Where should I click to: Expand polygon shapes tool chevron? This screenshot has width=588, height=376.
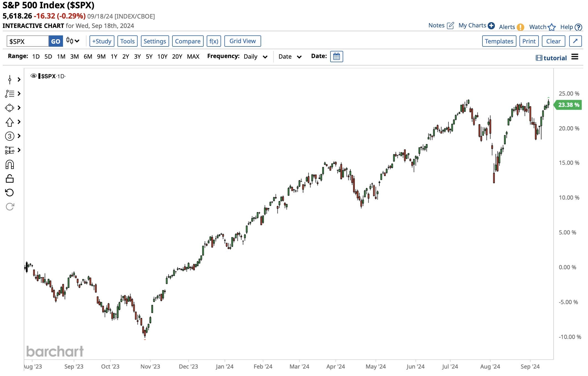click(x=19, y=108)
